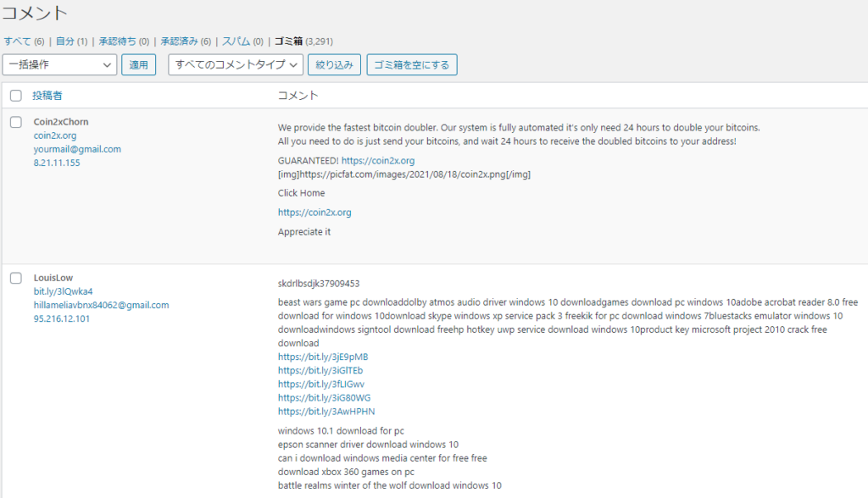Open the https://bit.ly/3jE9pMB link
The image size is (868, 498).
pyautogui.click(x=323, y=357)
